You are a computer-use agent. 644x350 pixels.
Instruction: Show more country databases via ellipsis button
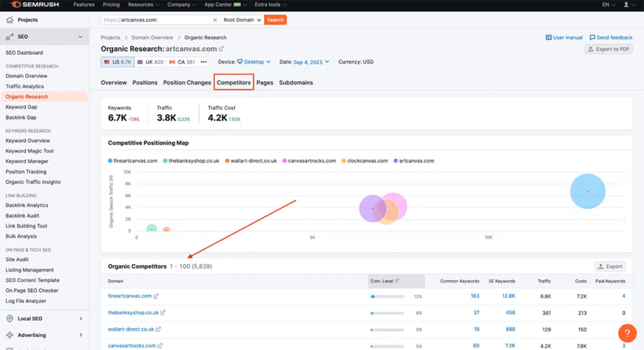[x=204, y=62]
